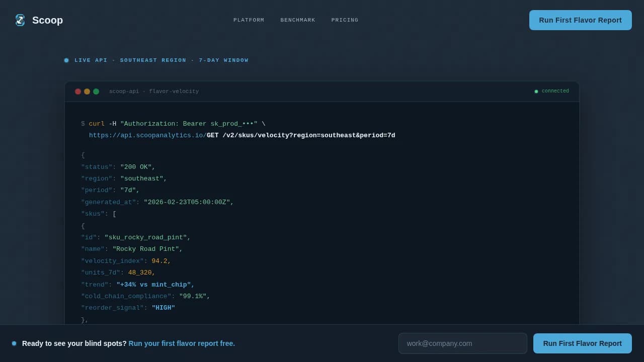Click the curl command line
The width and height of the screenshot is (644, 362).
click(x=173, y=124)
